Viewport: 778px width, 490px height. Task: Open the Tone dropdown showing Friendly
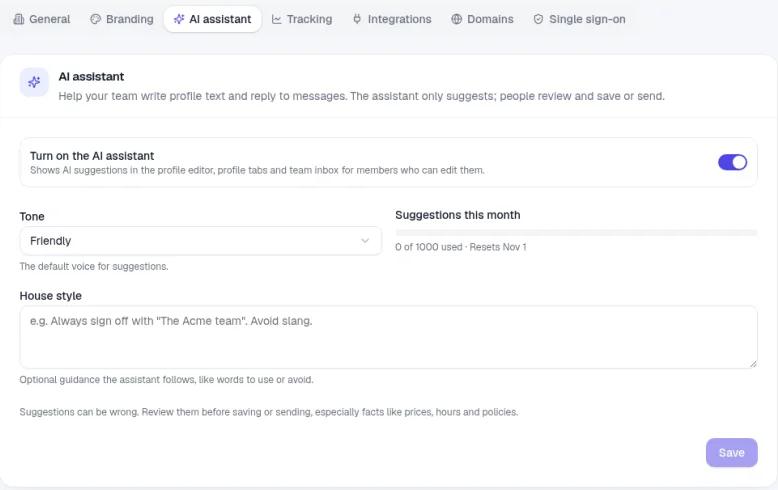click(x=200, y=241)
